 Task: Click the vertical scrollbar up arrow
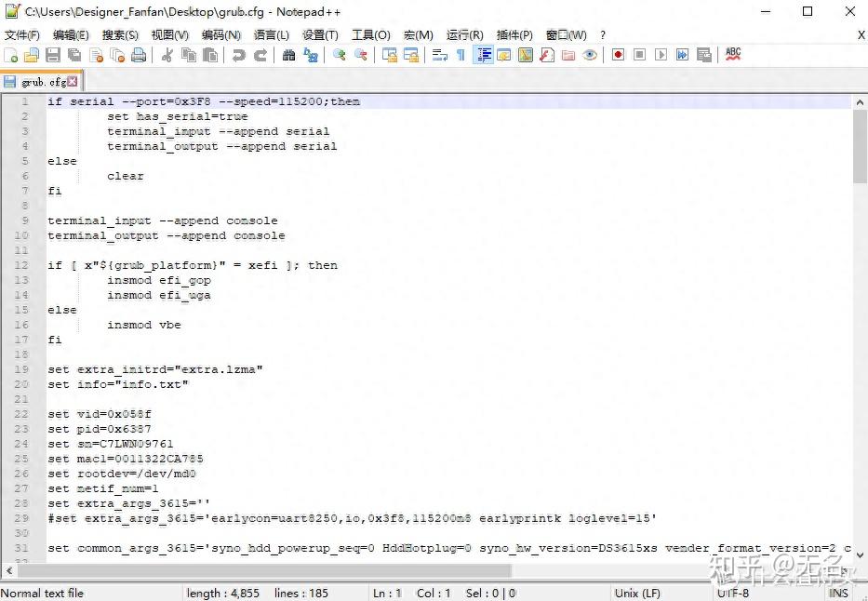click(x=860, y=102)
